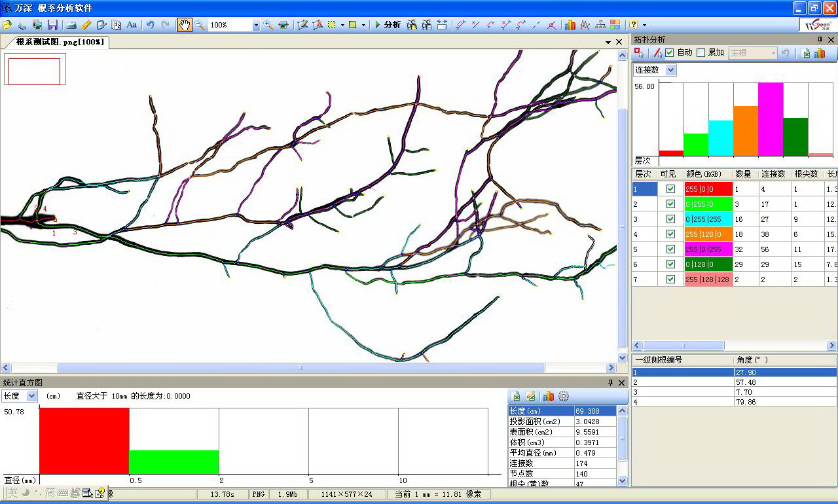This screenshot has height=504, width=838.
Task: Click the zoom-in magnifier icon
Action: point(268,25)
